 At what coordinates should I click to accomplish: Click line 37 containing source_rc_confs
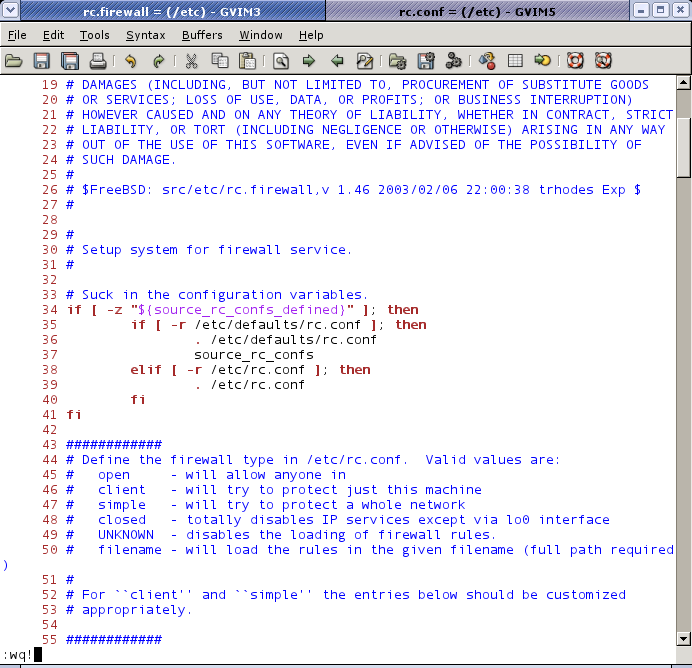point(253,355)
